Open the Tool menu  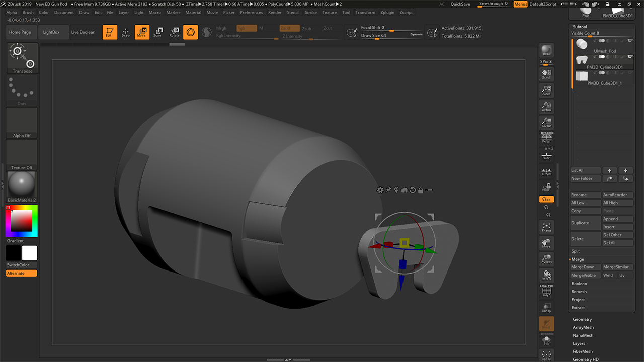click(346, 12)
